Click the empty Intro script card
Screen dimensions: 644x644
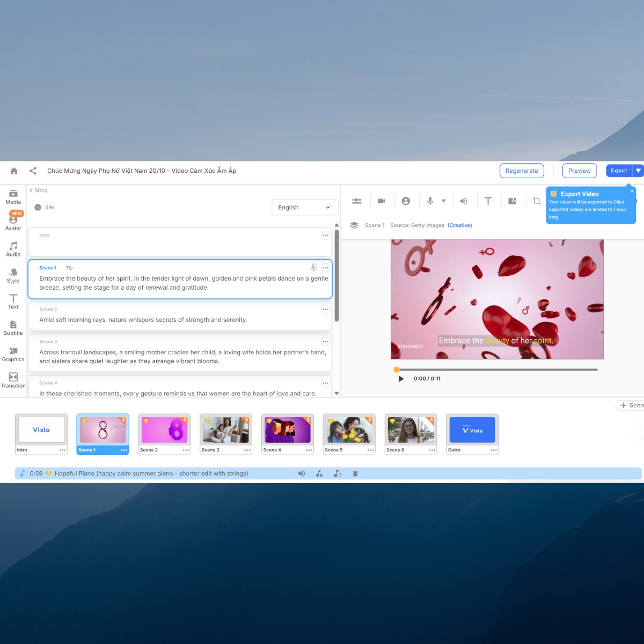180,242
